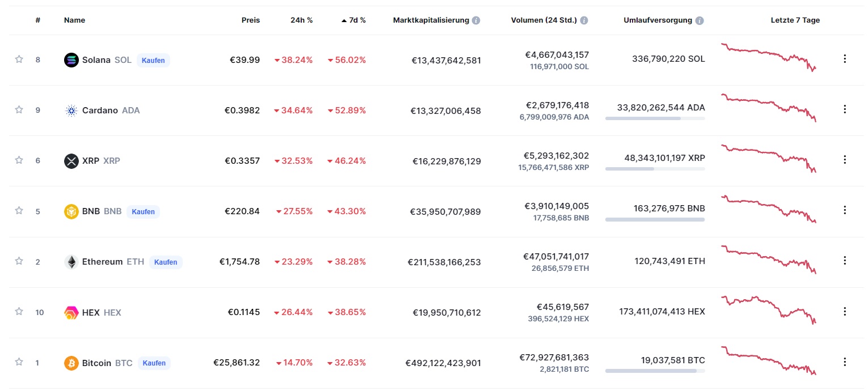Click info icon beside Marktkapitalisierung header
The height and width of the screenshot is (391, 868).
coord(476,20)
